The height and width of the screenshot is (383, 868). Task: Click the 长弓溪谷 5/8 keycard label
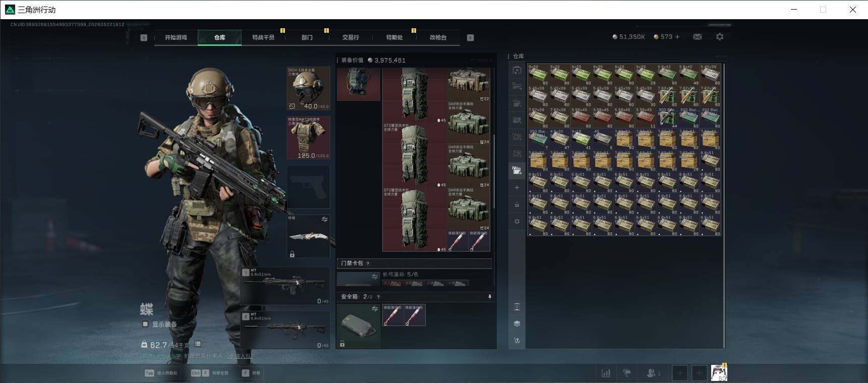400,275
